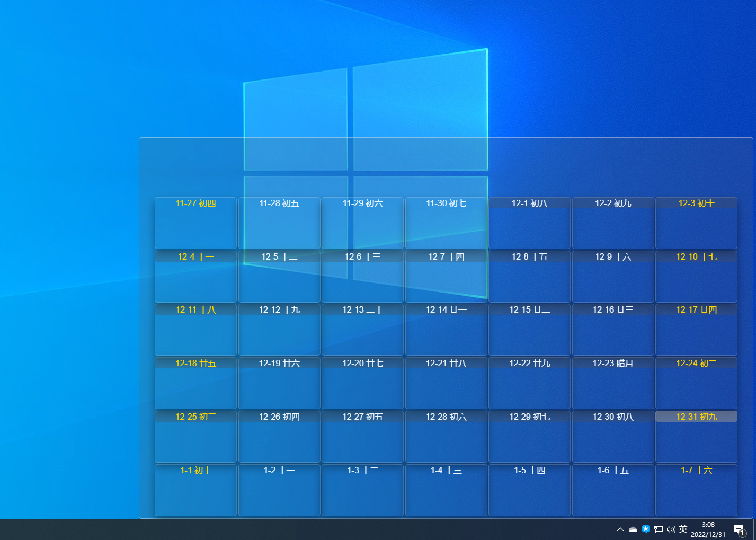
Task: Select the 1-5 十四 January cell
Action: (x=529, y=490)
